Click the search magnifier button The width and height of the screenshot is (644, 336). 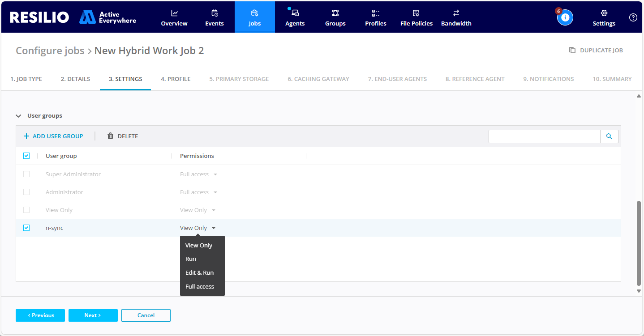click(x=609, y=136)
